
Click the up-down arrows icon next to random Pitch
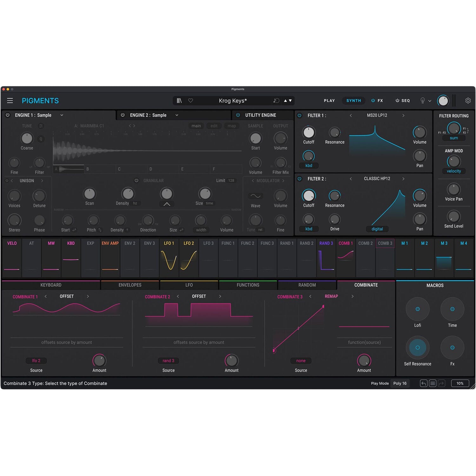pyautogui.click(x=100, y=230)
